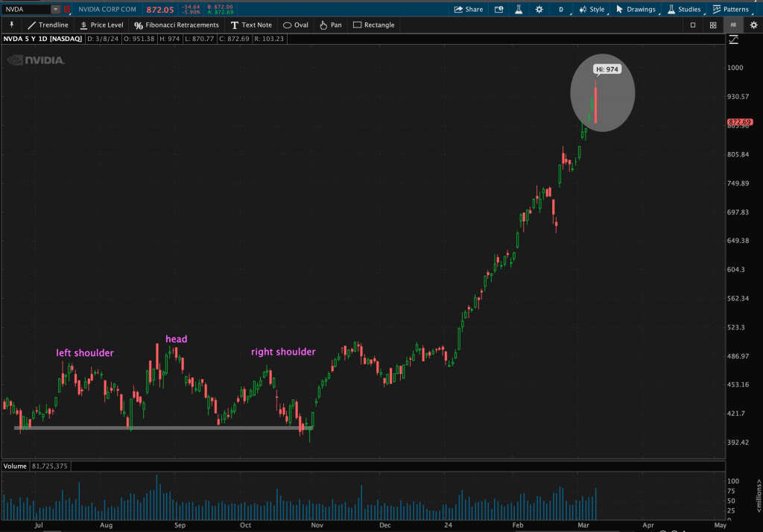Activate the Fibonacci Retracements tool

point(177,25)
